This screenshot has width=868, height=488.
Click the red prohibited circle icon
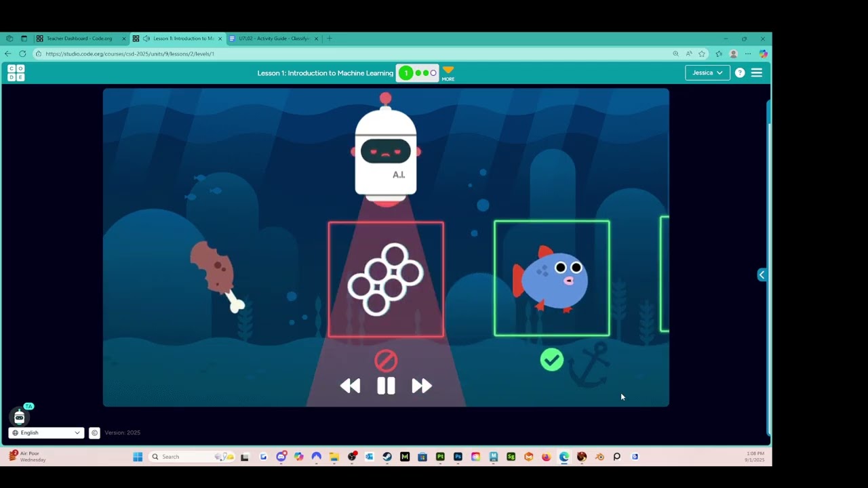coord(386,361)
